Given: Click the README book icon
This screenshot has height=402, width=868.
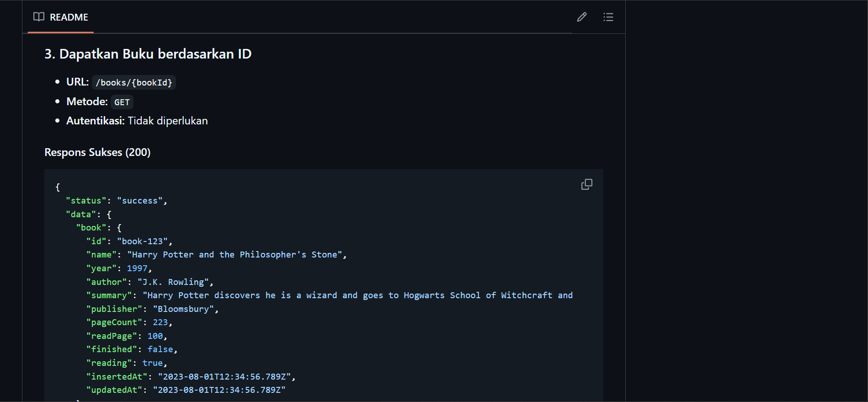Looking at the screenshot, I should click(39, 17).
